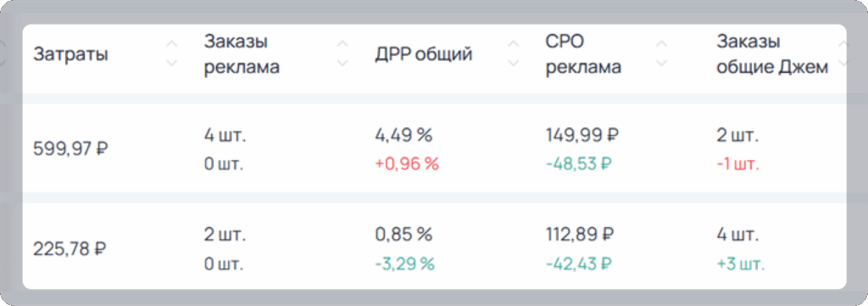Click the -3,29 % green change value
Viewport: 868px width, 306px height.
point(404,264)
